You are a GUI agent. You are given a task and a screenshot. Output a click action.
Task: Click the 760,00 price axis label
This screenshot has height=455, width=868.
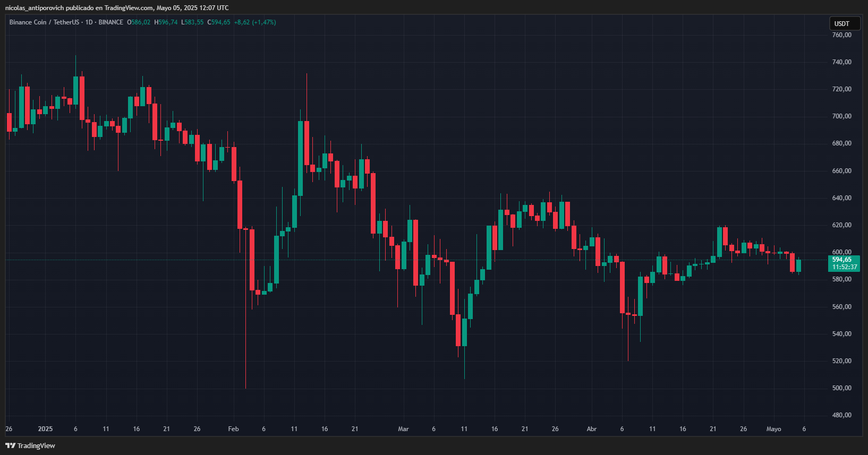(x=841, y=35)
